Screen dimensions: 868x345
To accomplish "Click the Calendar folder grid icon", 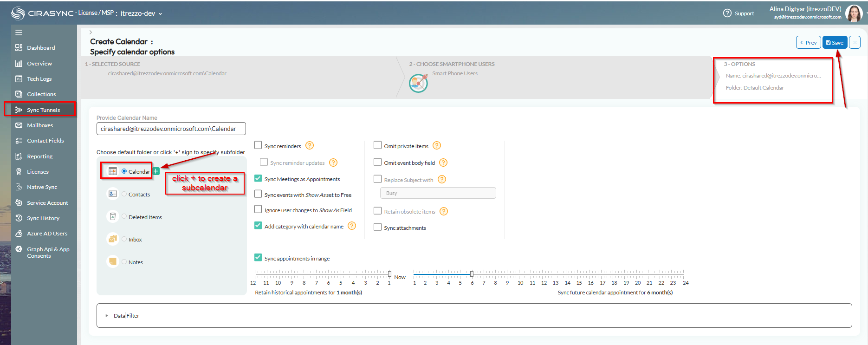I will pyautogui.click(x=113, y=171).
